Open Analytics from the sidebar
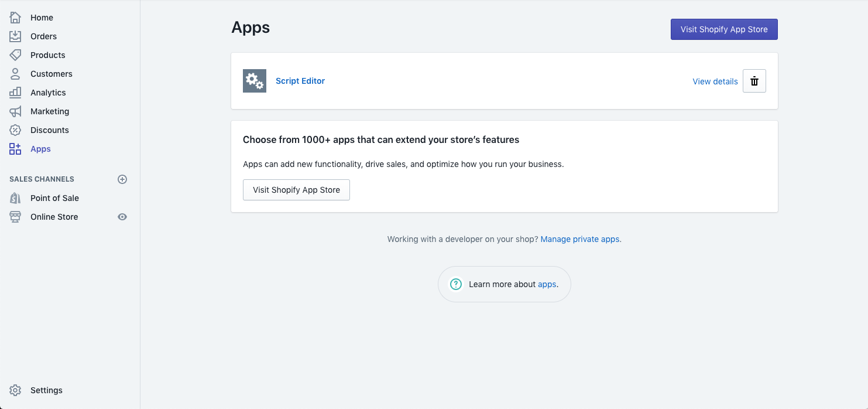The width and height of the screenshot is (868, 409). 48,93
